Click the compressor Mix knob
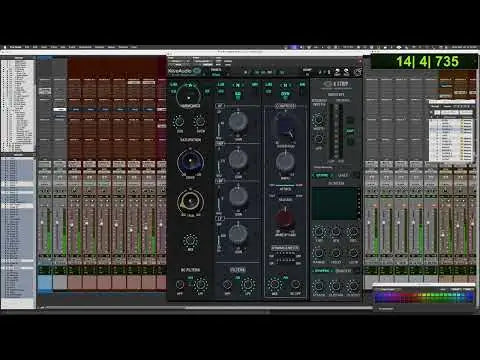Viewport: 480px width, 360px height. point(275,285)
